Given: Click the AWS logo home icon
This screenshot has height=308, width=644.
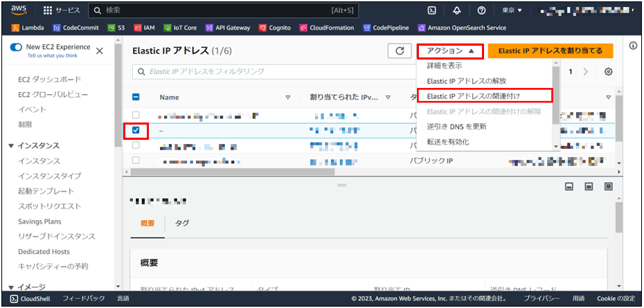Looking at the screenshot, I should coord(19,10).
